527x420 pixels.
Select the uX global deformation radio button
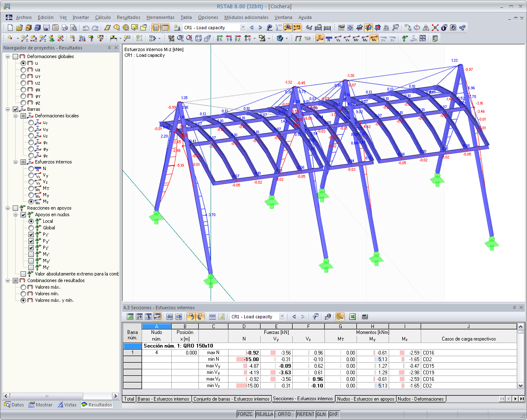[23, 70]
